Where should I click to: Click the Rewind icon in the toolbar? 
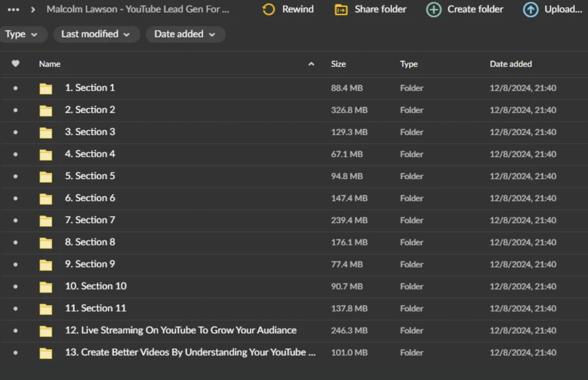[269, 9]
